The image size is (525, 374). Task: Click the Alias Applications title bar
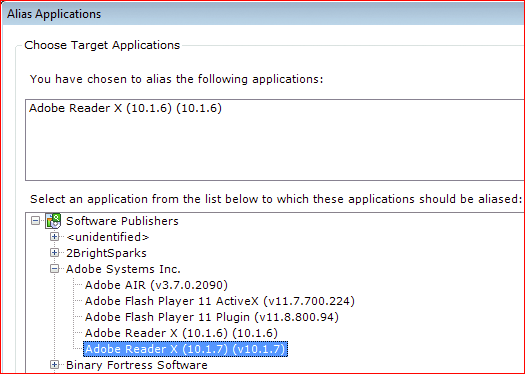tap(264, 14)
